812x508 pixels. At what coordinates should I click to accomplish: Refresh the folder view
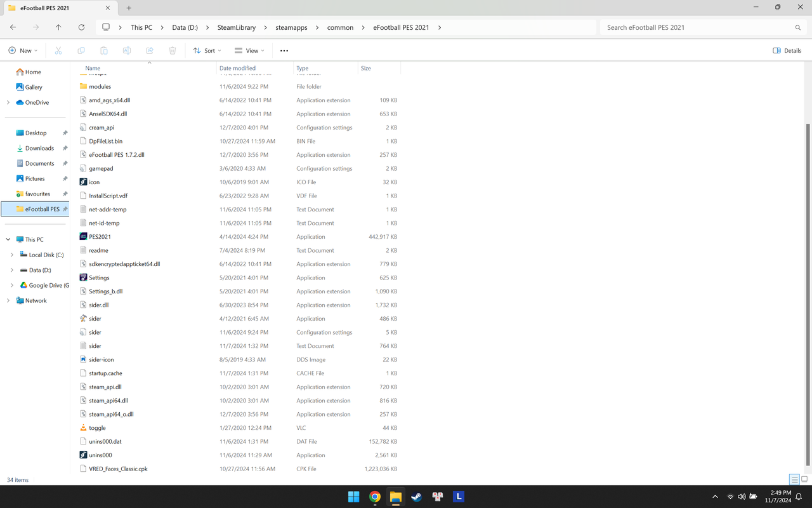(x=81, y=27)
